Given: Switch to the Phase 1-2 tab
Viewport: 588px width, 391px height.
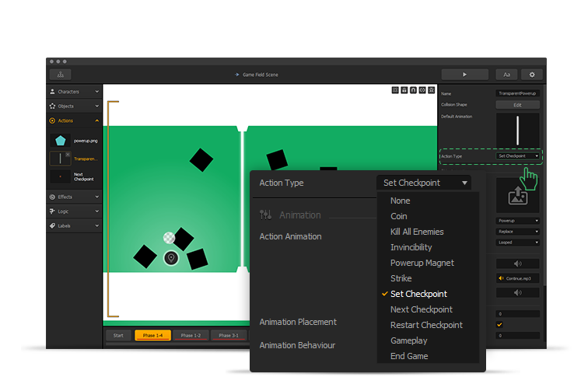Looking at the screenshot, I should click(191, 336).
